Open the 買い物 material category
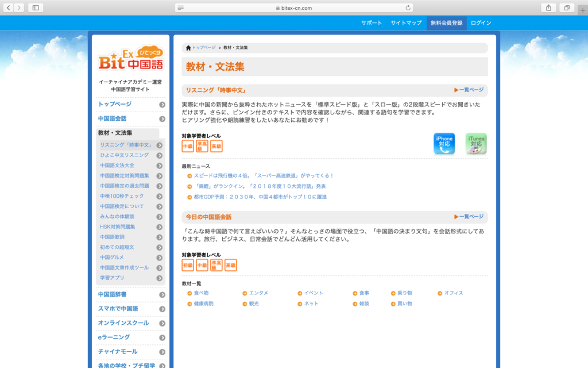Image resolution: width=588 pixels, height=368 pixels. pos(405,304)
